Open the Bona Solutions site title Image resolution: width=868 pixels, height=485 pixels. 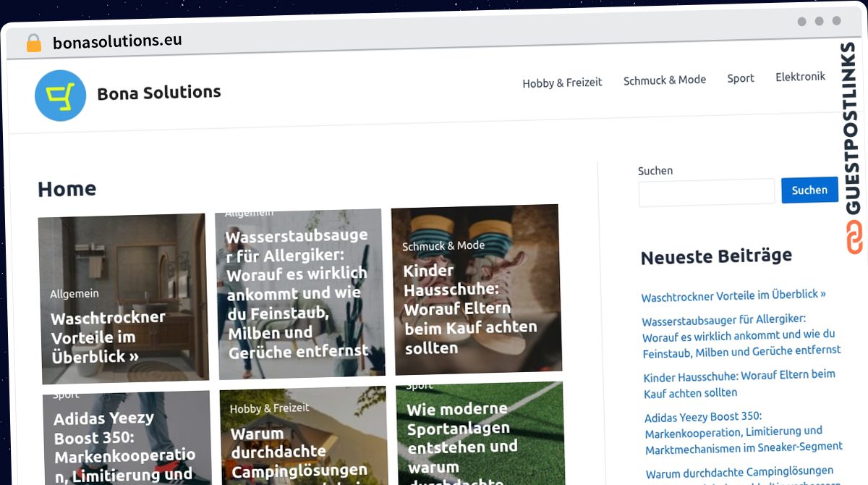[159, 93]
